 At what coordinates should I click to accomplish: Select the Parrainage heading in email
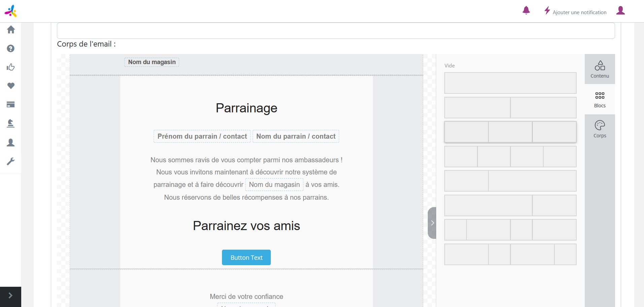(246, 108)
